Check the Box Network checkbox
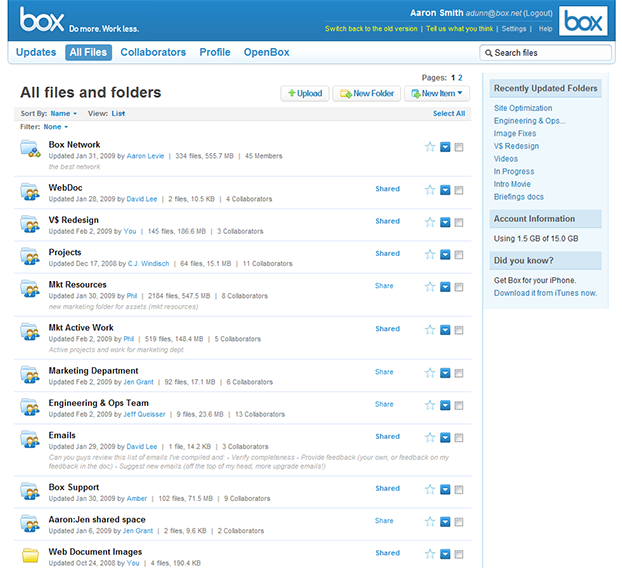The width and height of the screenshot is (622, 568). coord(459,147)
